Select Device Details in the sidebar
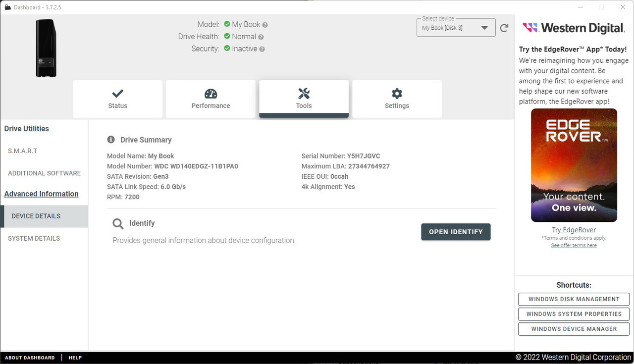The height and width of the screenshot is (364, 634). pos(44,216)
